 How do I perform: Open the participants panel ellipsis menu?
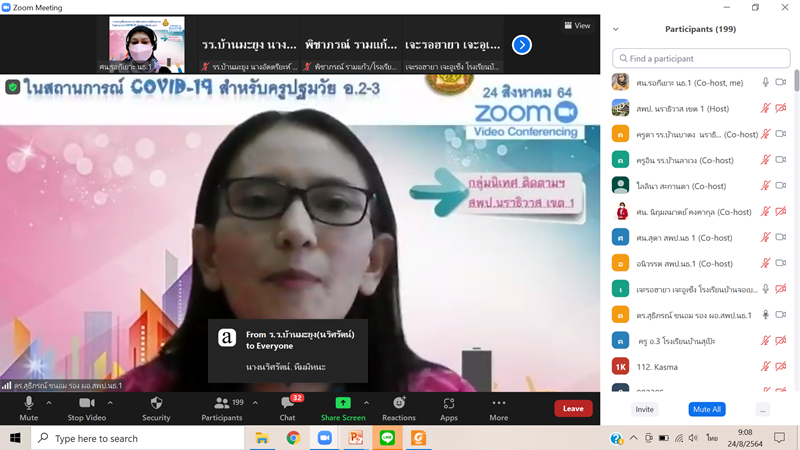point(762,409)
